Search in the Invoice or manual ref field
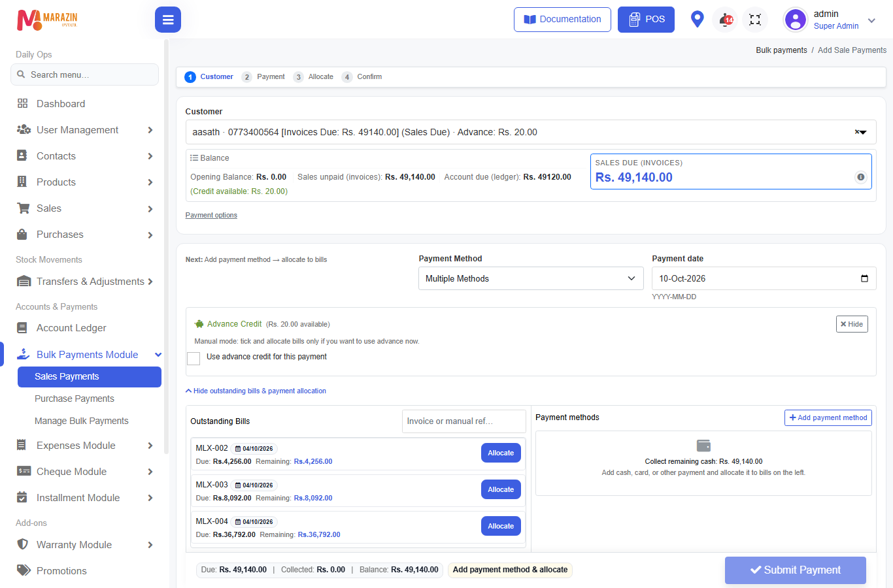 [x=464, y=421]
